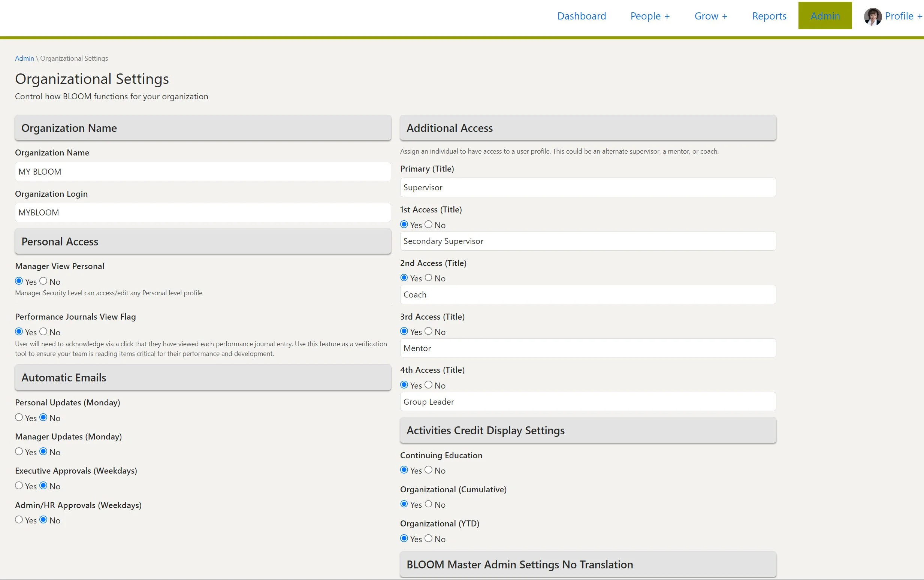Click the highlighted Admin tab

[x=825, y=16]
